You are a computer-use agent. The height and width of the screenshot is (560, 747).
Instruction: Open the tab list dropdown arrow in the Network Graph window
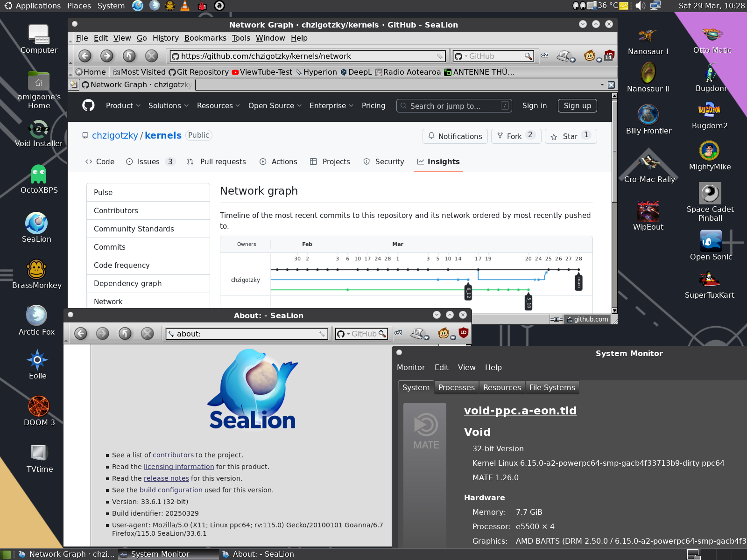(602, 85)
